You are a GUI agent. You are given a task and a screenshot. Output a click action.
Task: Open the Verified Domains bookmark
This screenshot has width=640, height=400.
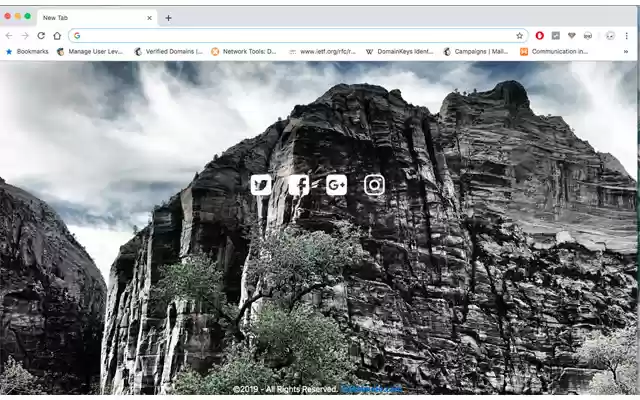coord(169,51)
